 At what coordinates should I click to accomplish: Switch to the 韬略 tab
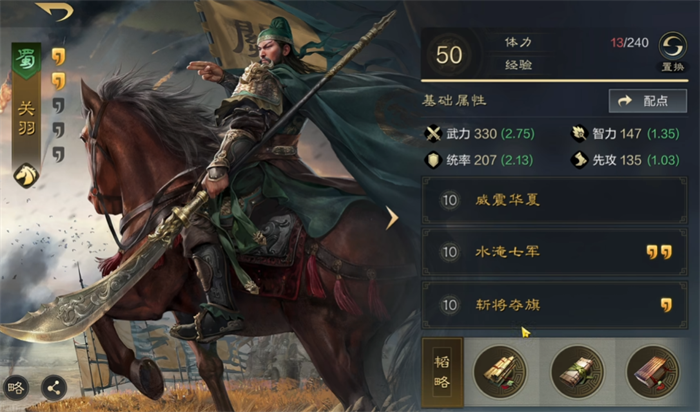pos(442,372)
